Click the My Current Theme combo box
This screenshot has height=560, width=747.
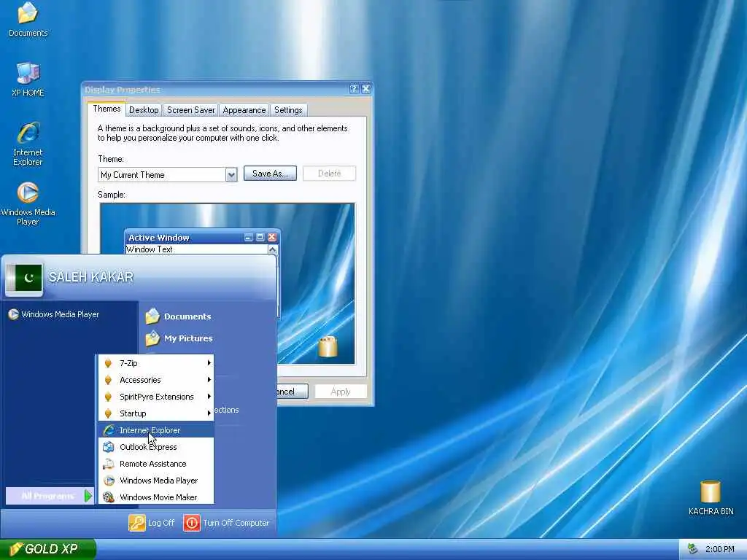tap(168, 175)
